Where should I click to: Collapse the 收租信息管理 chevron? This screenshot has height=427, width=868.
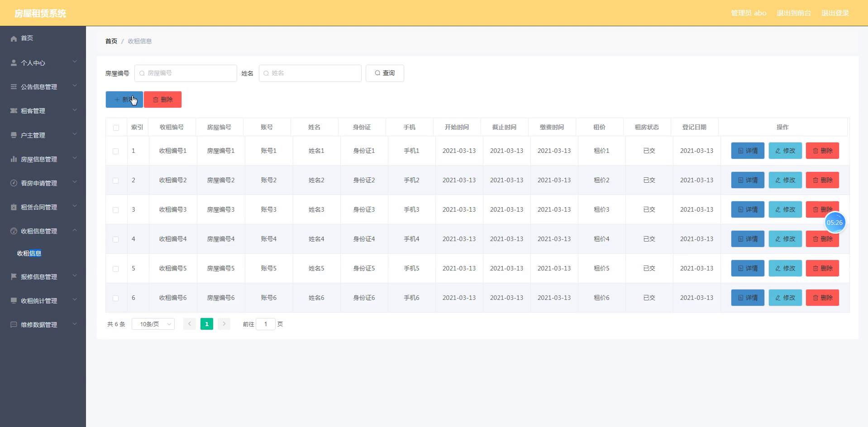[x=75, y=230]
